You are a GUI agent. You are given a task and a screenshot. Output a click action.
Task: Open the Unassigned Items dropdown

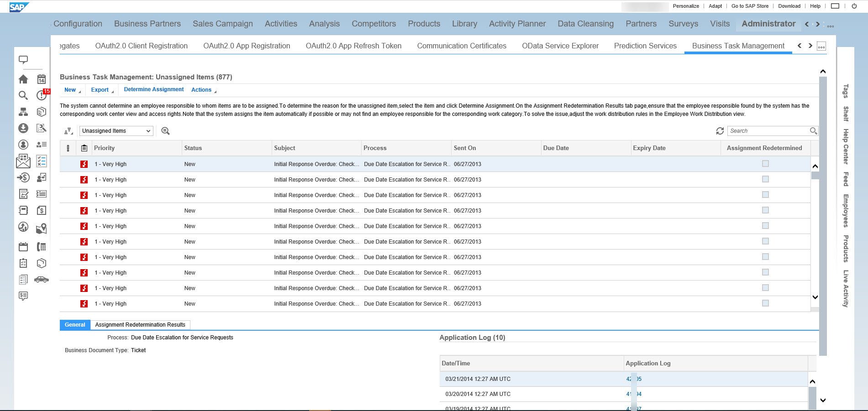(x=116, y=131)
